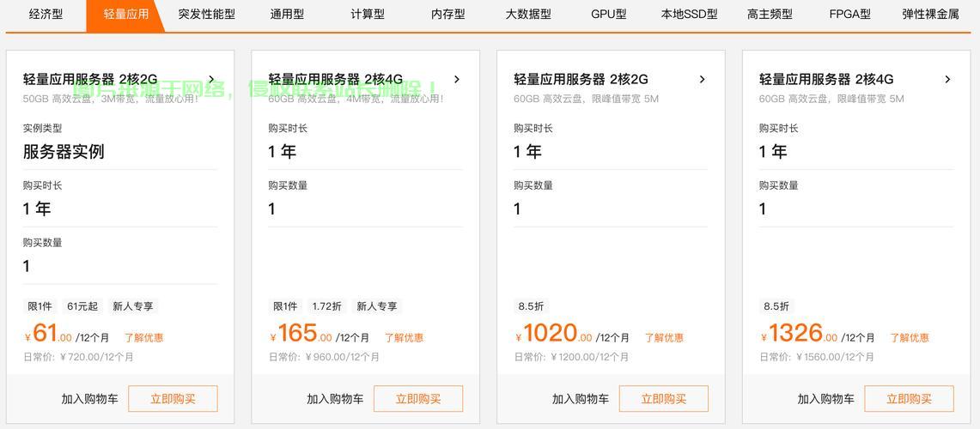
Task: Open 了解优惠 next to the ¥165 price
Action: [x=404, y=338]
